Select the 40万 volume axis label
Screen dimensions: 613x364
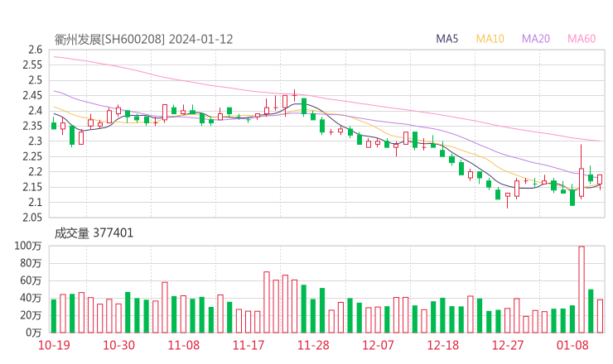click(x=31, y=298)
